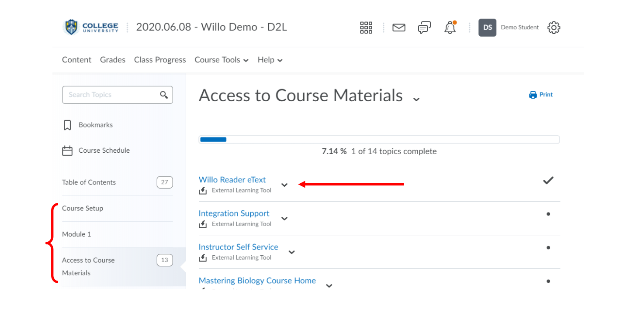This screenshot has width=644, height=312.
Task: Open the message alerts envelope icon
Action: [x=398, y=27]
